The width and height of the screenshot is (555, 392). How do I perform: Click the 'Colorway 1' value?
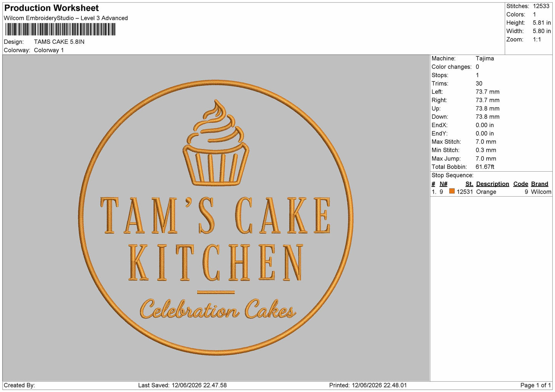click(x=49, y=50)
